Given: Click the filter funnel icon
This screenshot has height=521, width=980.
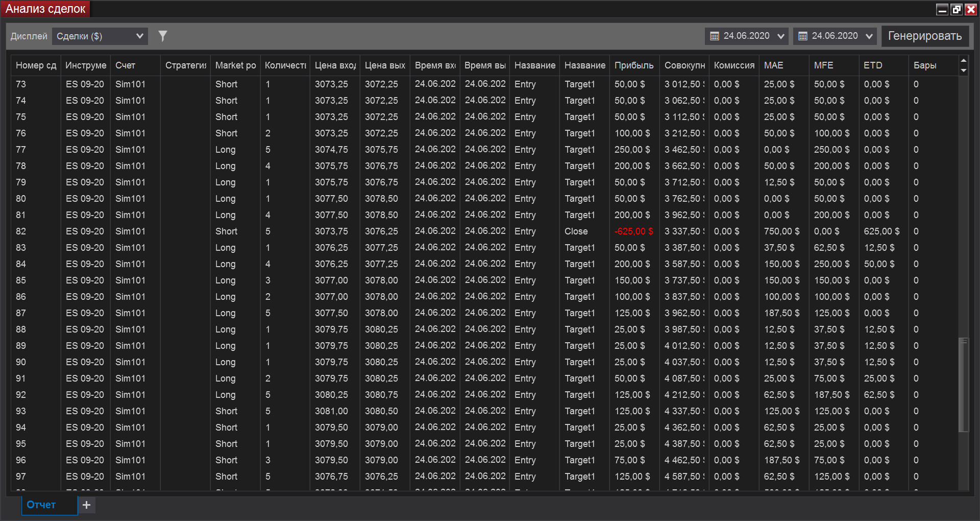Looking at the screenshot, I should 163,36.
